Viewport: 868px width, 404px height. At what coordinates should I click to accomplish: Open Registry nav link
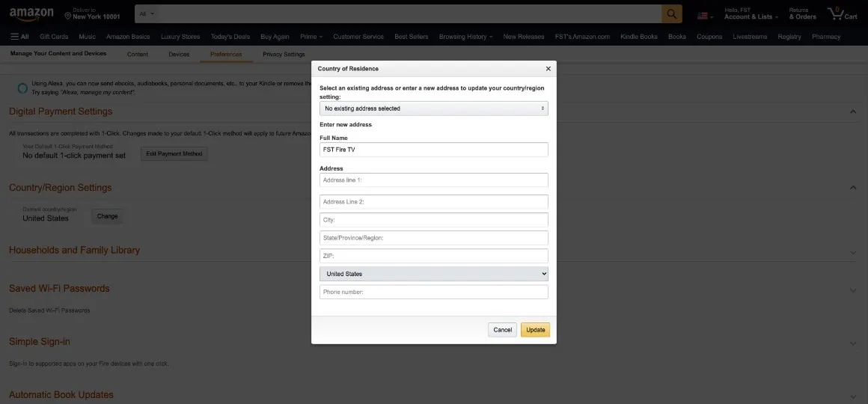(789, 37)
